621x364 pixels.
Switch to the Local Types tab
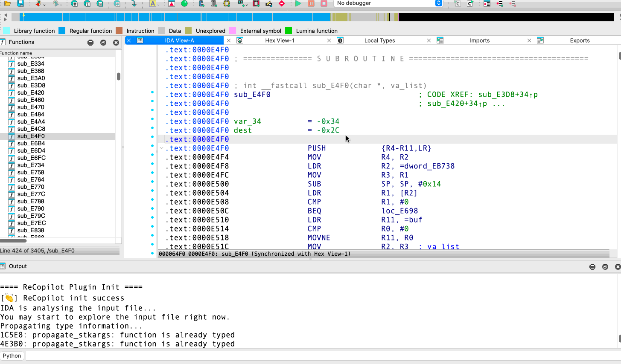coord(379,40)
